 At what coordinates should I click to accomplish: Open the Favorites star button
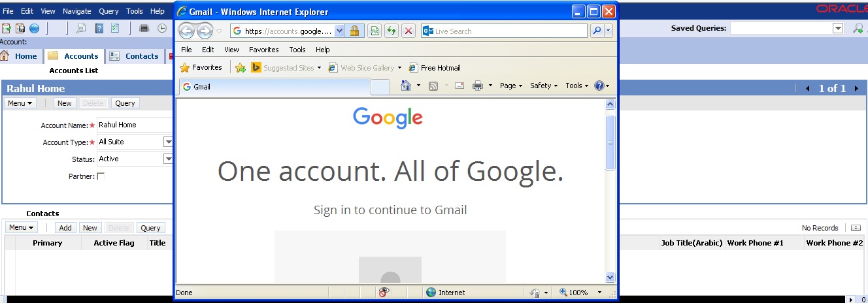[x=201, y=68]
